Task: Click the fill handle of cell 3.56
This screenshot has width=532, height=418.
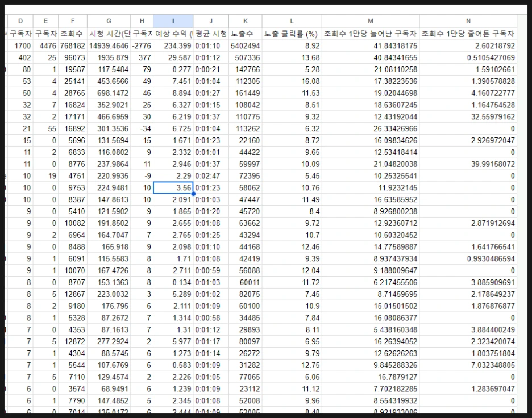Action: point(193,194)
